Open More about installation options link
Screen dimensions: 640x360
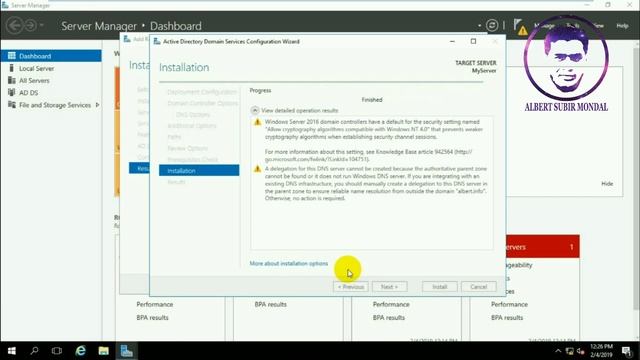tap(289, 263)
